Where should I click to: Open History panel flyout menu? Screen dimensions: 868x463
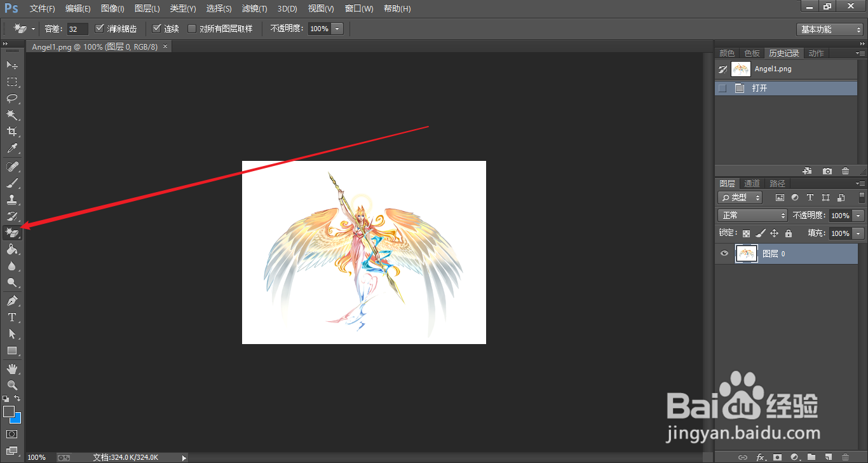coord(860,53)
